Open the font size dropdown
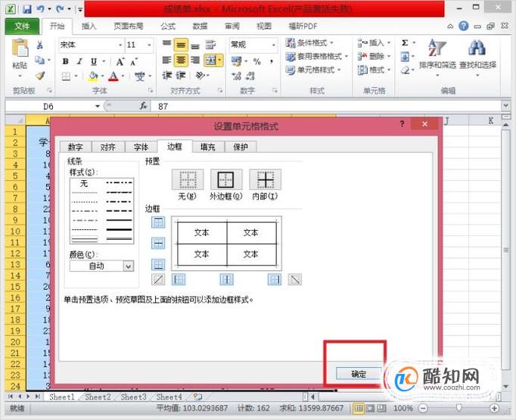 coord(149,45)
